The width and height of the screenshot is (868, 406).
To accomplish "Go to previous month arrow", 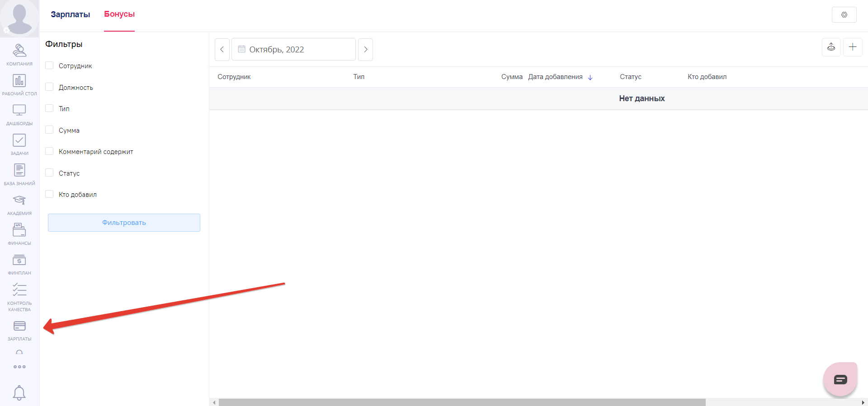I will [222, 50].
